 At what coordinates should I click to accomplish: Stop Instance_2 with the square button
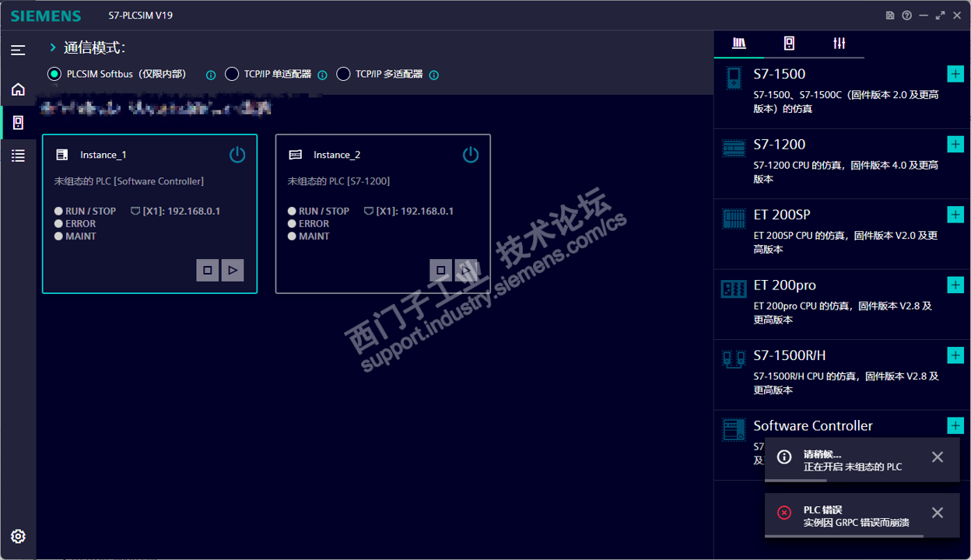[x=441, y=270]
